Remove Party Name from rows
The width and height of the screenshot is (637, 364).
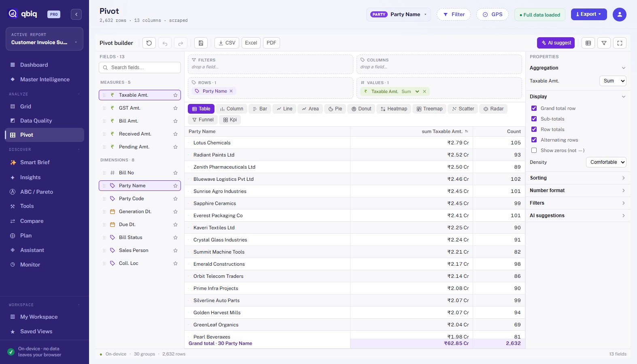231,91
